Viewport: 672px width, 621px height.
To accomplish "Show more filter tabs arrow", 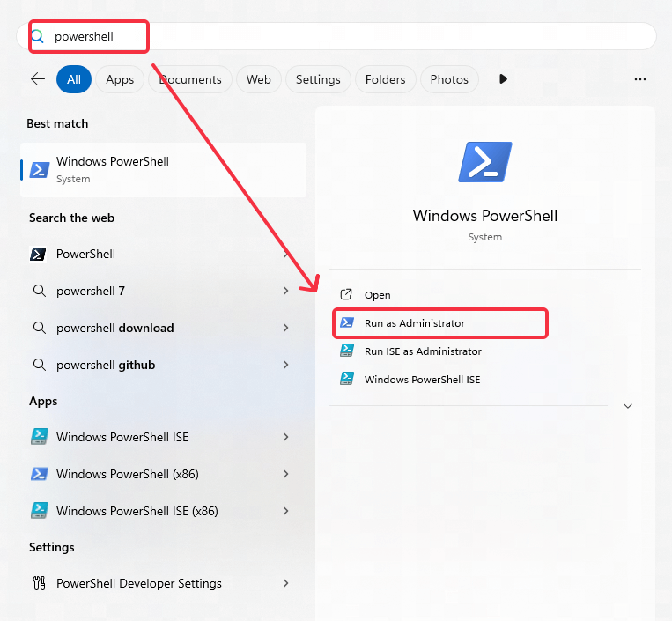I will tap(503, 79).
